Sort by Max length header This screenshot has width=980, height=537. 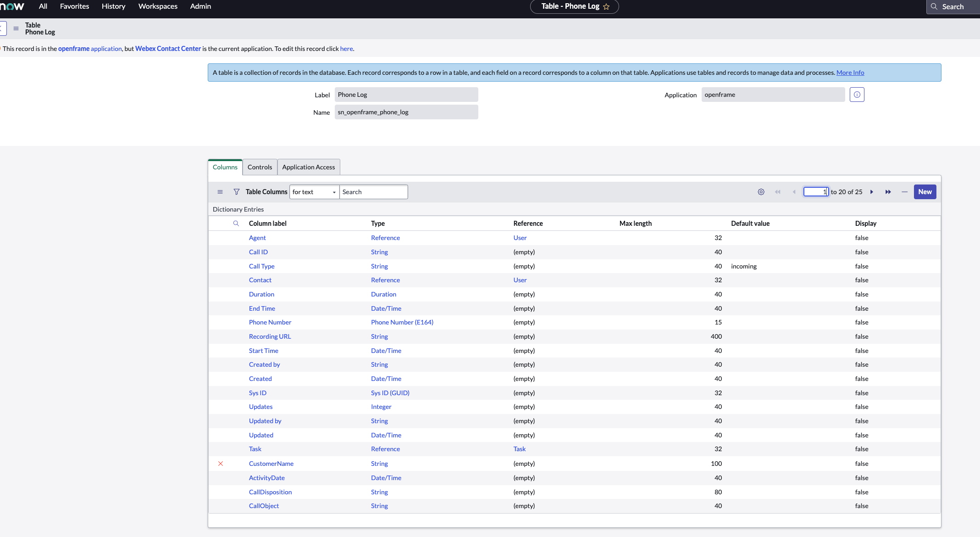pyautogui.click(x=636, y=224)
